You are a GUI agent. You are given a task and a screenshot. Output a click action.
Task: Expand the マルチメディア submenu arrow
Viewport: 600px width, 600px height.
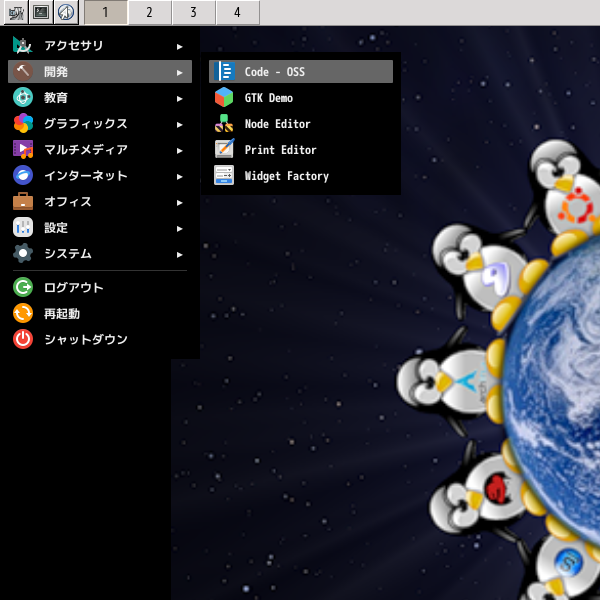coord(179,151)
